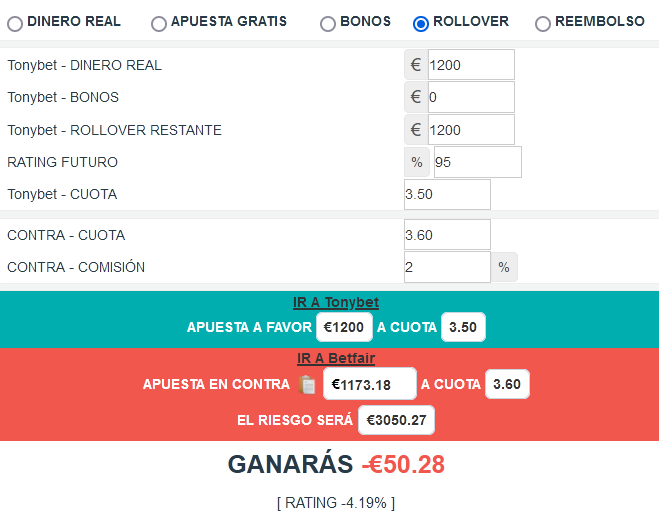Open the IR A Betfair link
Viewport: 659px width, 521px height.
pyautogui.click(x=336, y=358)
